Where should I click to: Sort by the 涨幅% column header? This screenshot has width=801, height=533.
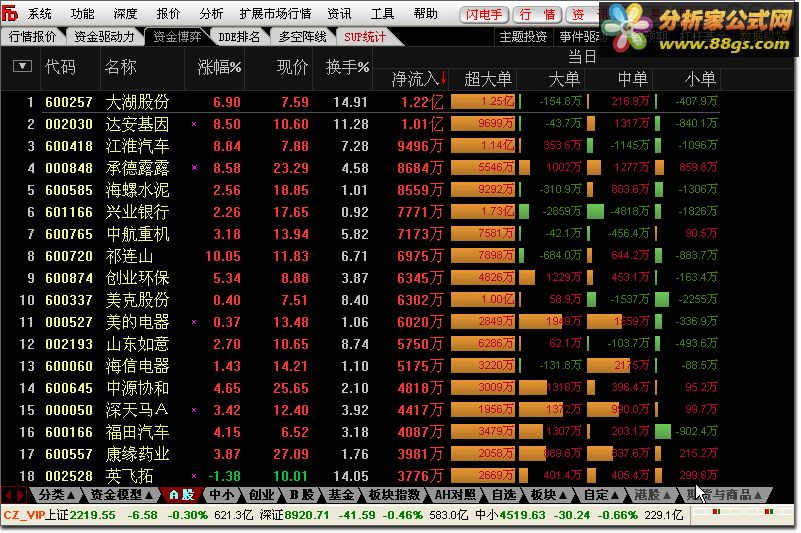pyautogui.click(x=219, y=67)
